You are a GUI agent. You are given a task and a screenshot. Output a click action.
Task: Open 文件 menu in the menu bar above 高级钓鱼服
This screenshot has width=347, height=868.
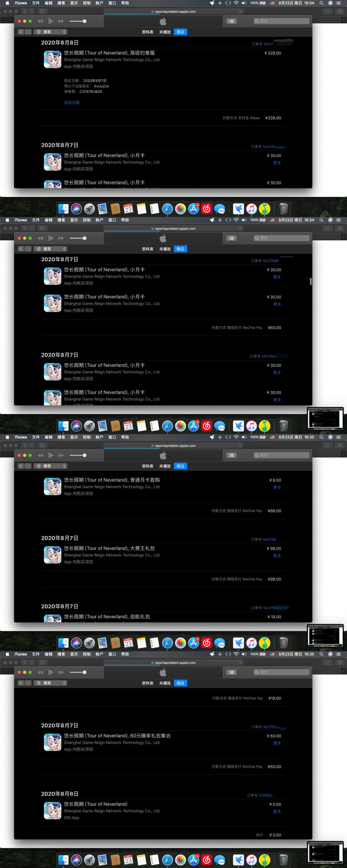click(x=36, y=3)
